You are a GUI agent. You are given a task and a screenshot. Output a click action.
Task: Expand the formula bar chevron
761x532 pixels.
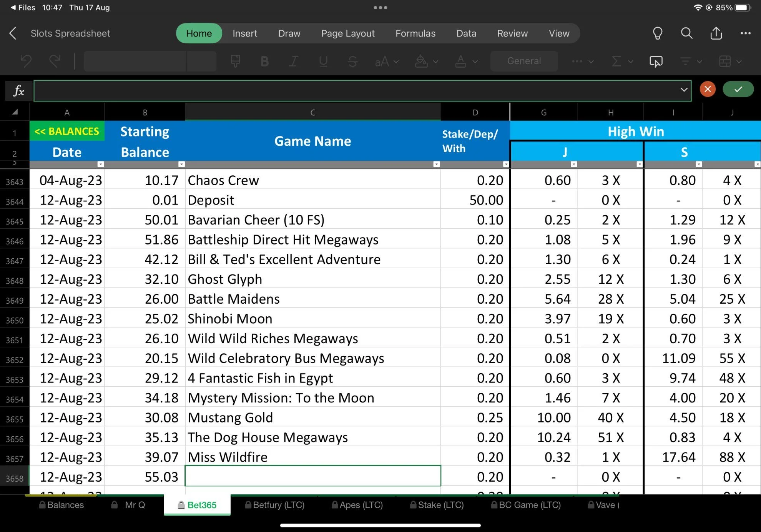pyautogui.click(x=684, y=90)
